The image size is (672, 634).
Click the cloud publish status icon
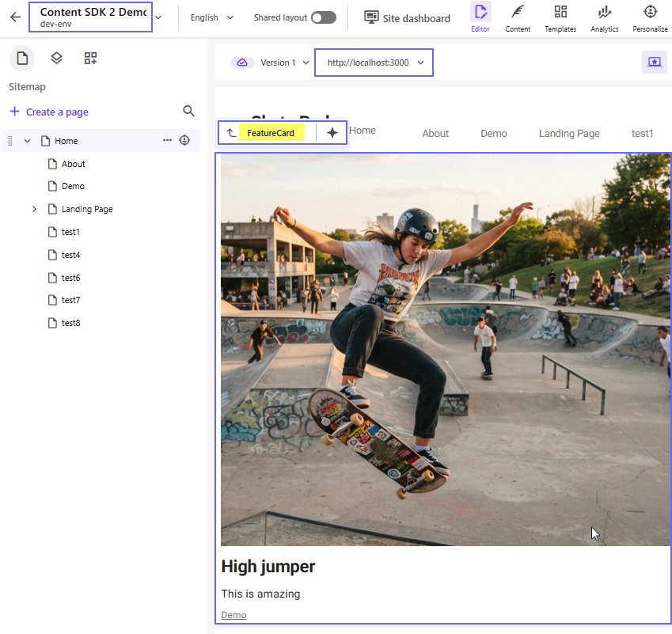(x=242, y=63)
